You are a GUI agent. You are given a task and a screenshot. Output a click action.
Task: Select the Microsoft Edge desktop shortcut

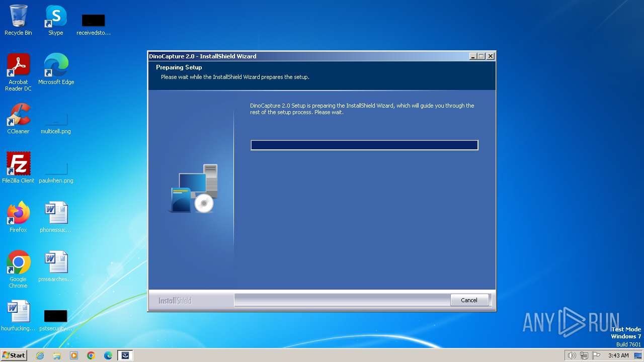pos(56,69)
